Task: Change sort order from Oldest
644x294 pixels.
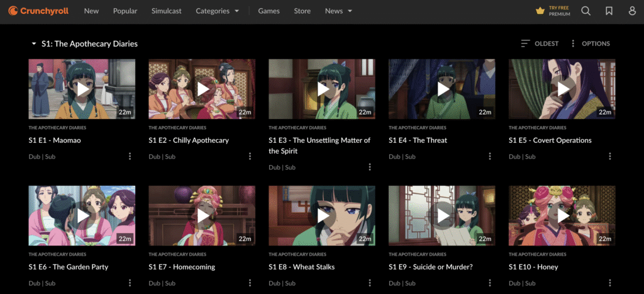Action: [x=540, y=43]
